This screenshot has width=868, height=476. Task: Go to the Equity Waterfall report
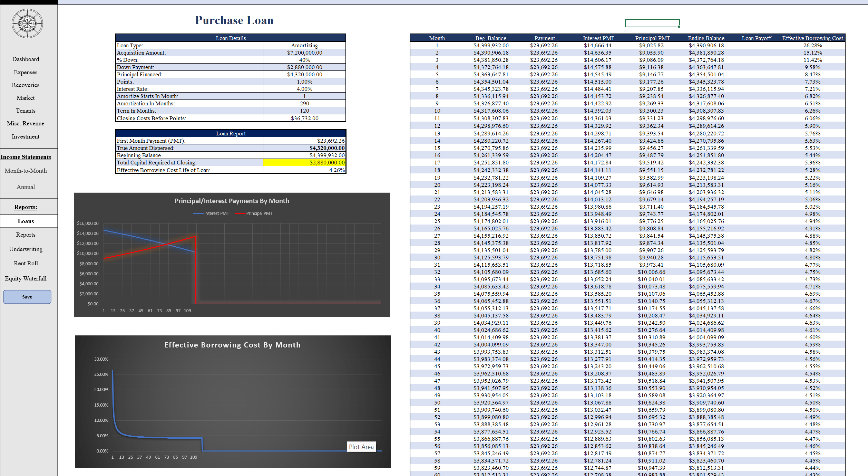coord(26,278)
